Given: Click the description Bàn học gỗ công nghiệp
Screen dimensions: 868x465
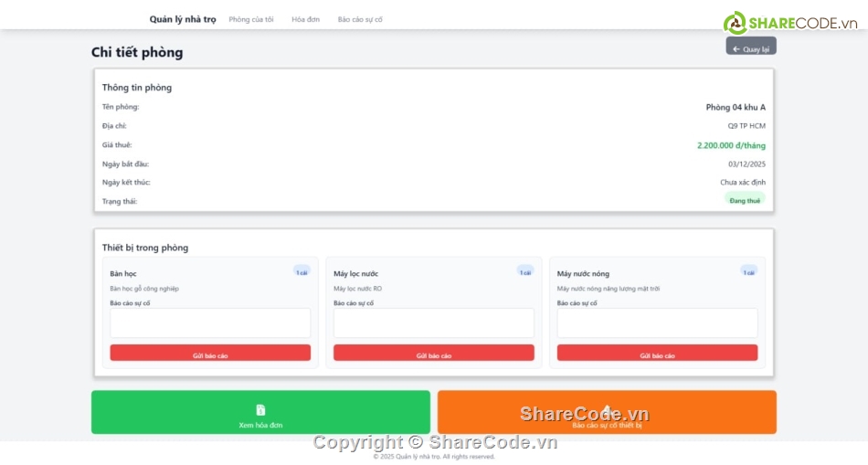Looking at the screenshot, I should click(x=144, y=289).
